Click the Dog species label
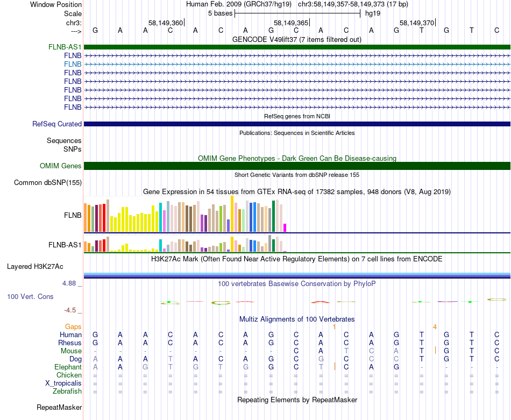511x420 pixels. pos(75,359)
